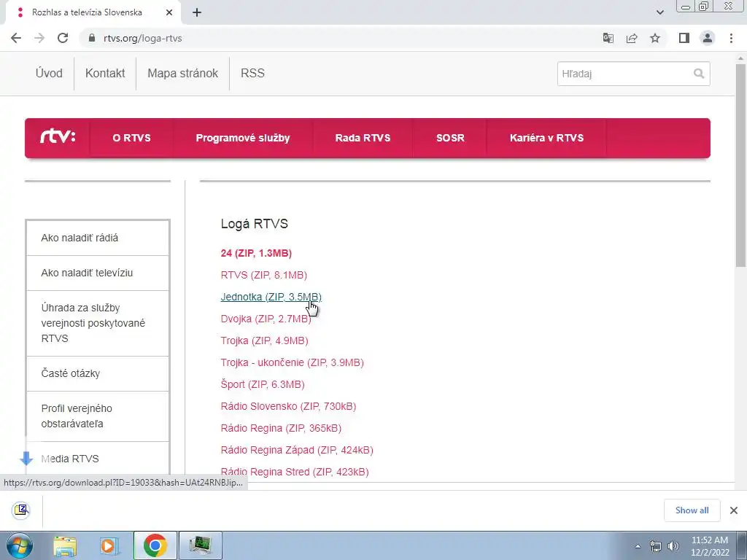Close the Rozhlas a televízia Slovenska tab
This screenshot has height=560, width=747.
tap(169, 12)
